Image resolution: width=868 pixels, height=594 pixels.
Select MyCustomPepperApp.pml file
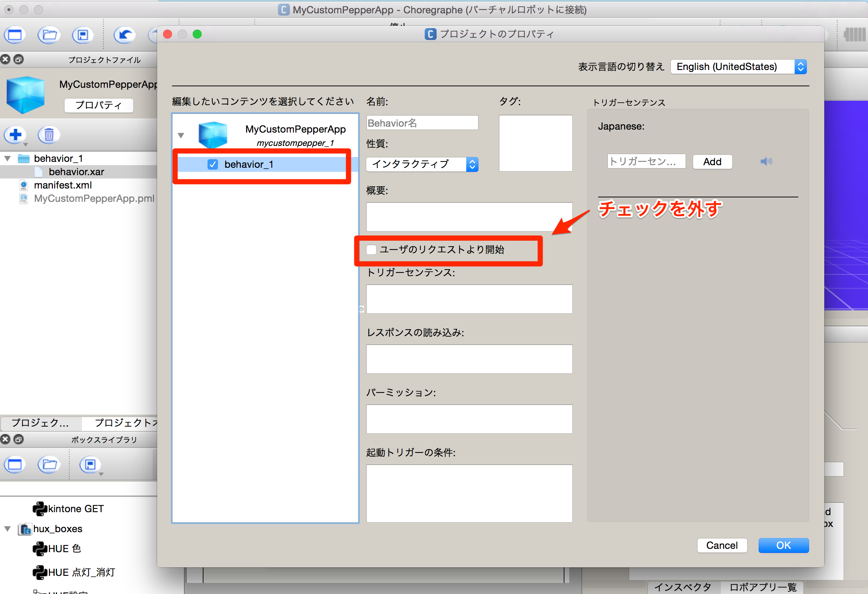pyautogui.click(x=94, y=198)
